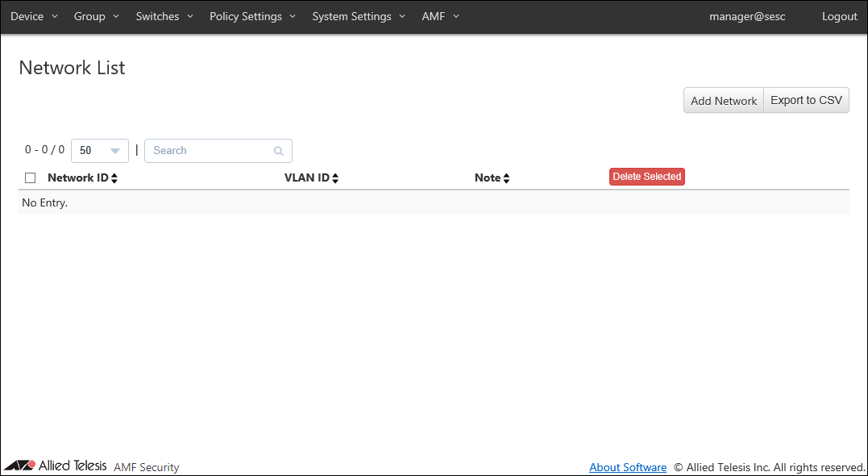Click the Add Network button
Image resolution: width=868 pixels, height=476 pixels.
click(x=723, y=101)
